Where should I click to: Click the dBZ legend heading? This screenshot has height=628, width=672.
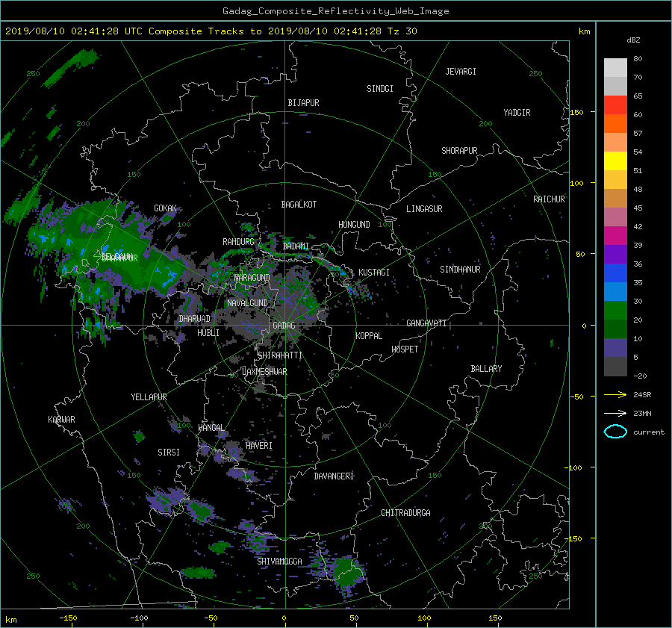point(633,40)
